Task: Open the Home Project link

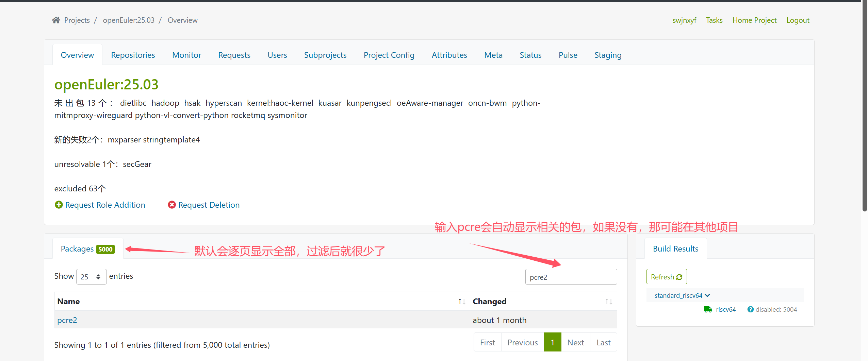Action: point(754,20)
